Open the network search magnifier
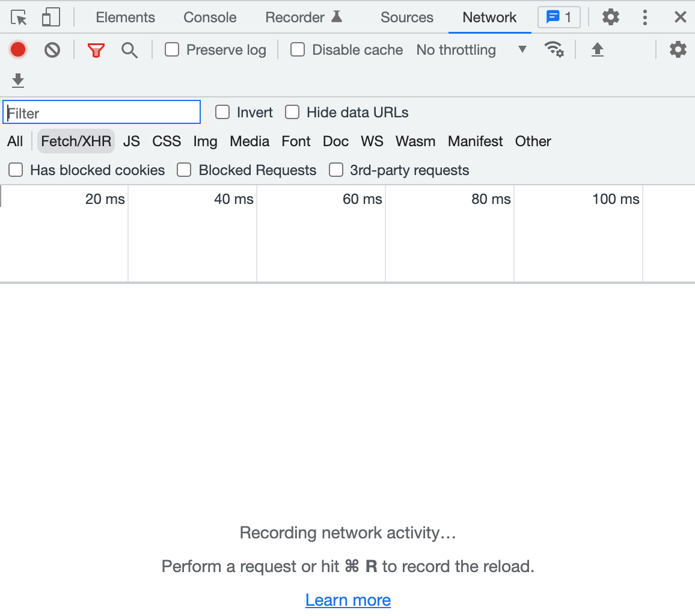Viewport: 695px width, 616px height. (x=129, y=50)
